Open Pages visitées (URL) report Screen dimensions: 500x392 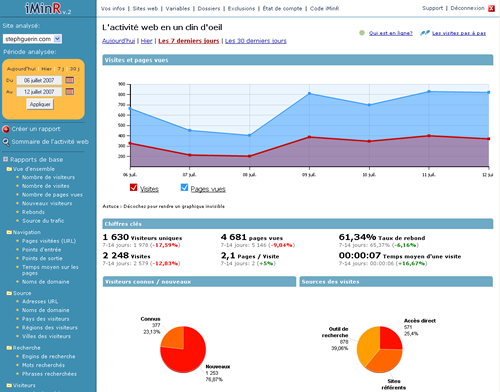coord(49,241)
